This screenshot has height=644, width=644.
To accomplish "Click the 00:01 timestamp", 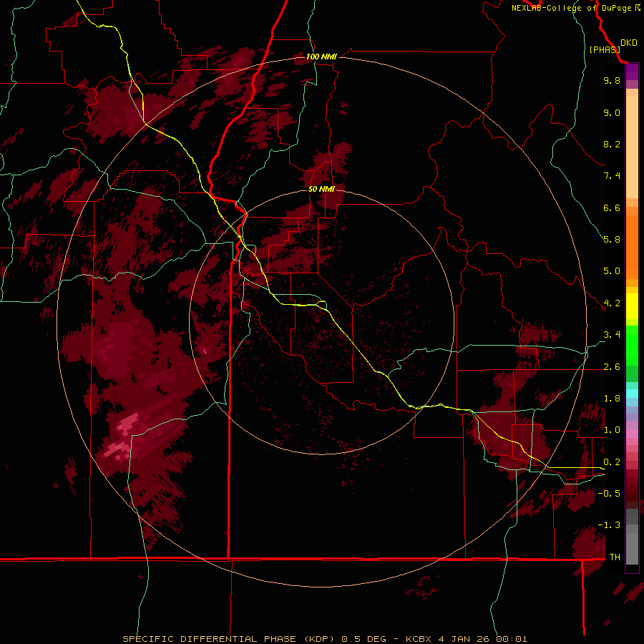I will coord(512,639).
